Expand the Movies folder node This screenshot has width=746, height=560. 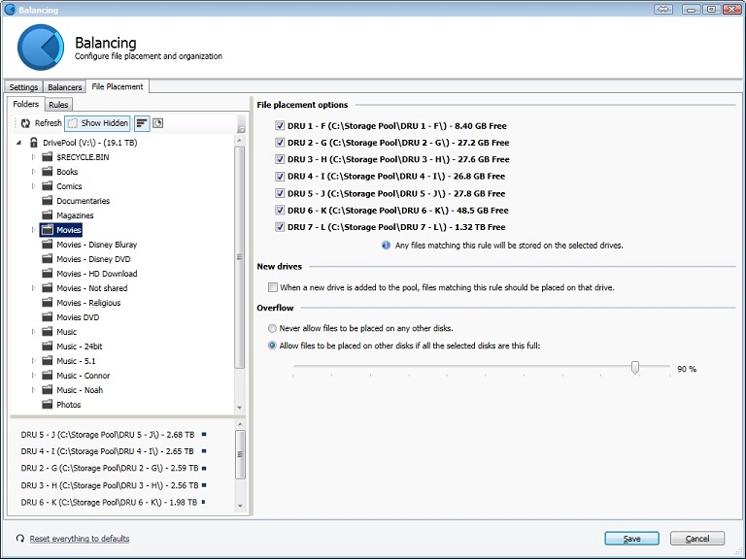click(x=33, y=230)
